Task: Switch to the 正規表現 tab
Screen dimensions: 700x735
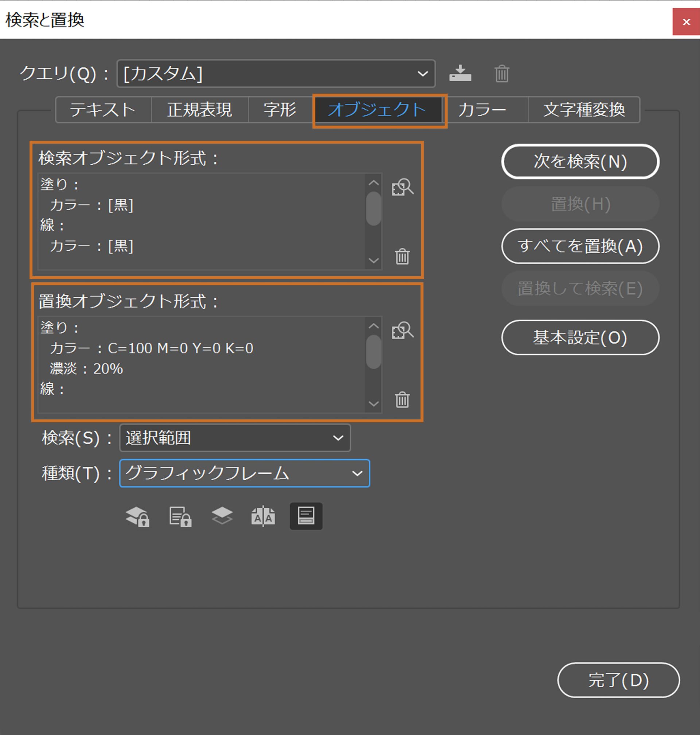Action: point(200,110)
